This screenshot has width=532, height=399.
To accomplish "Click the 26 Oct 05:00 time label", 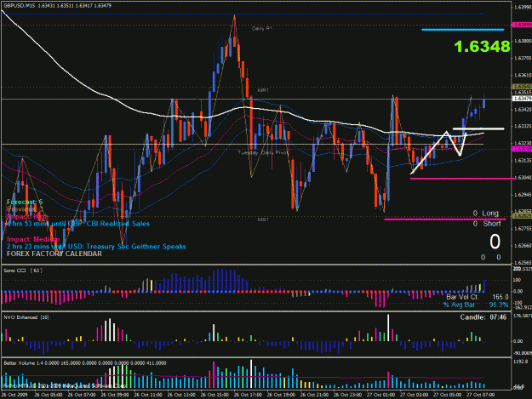I will (x=48, y=395).
